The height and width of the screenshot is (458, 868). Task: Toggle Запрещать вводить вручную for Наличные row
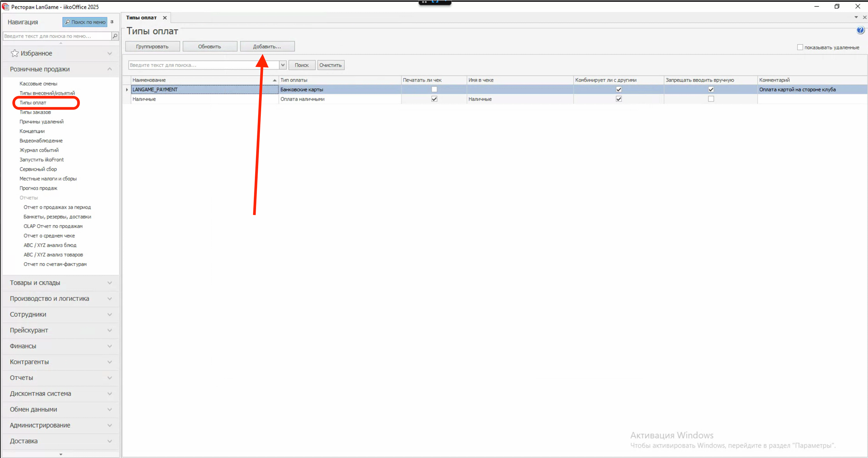[x=711, y=99]
